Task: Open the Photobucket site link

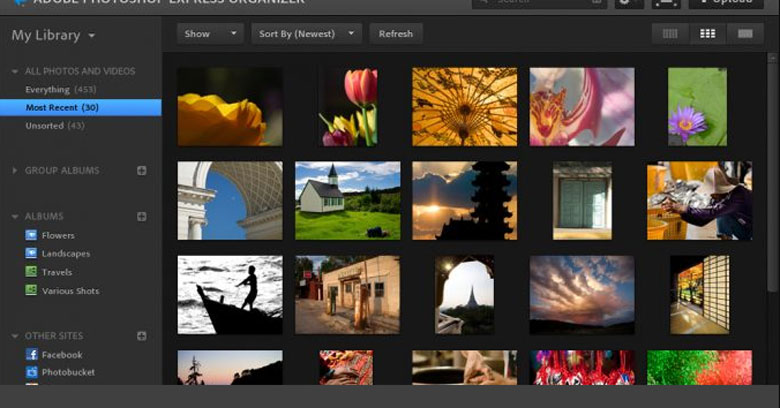Action: (x=60, y=372)
